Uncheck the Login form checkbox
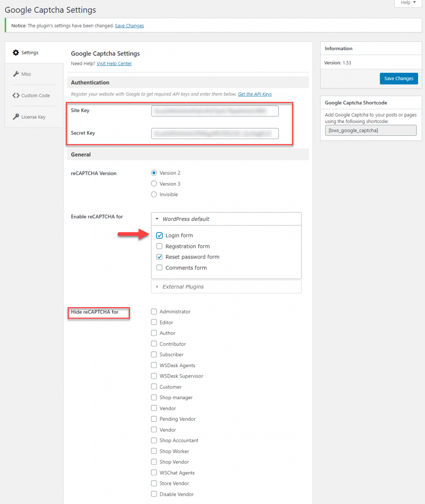This screenshot has height=504, width=425. (x=159, y=235)
